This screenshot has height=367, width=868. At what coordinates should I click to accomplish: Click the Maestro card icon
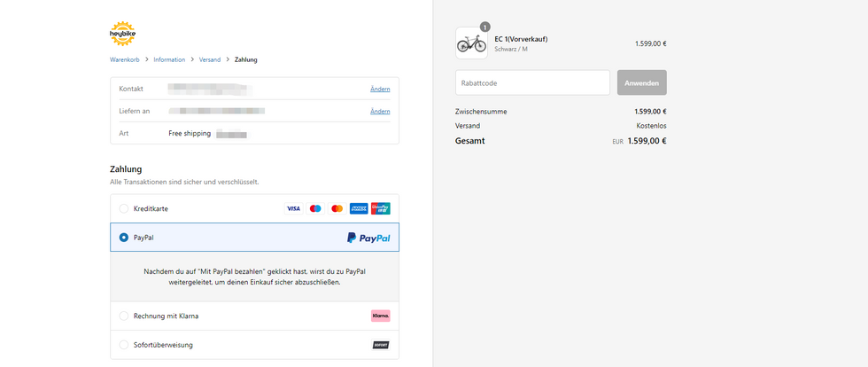315,208
